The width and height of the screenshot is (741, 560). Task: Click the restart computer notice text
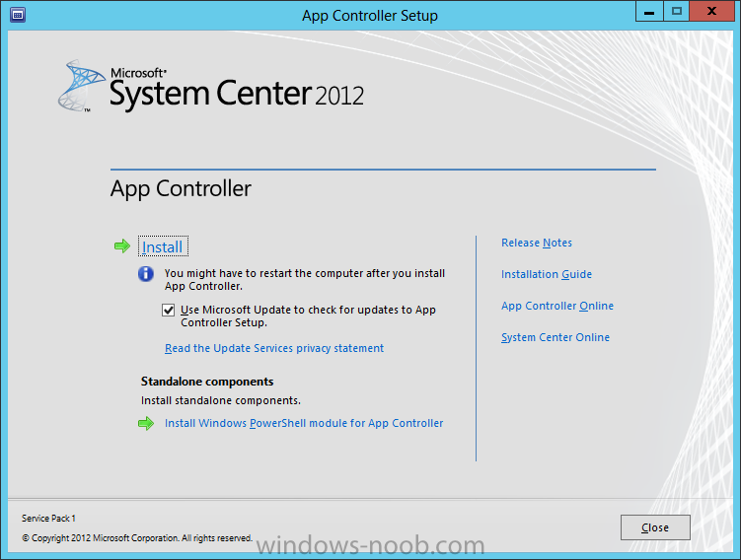pyautogui.click(x=305, y=280)
